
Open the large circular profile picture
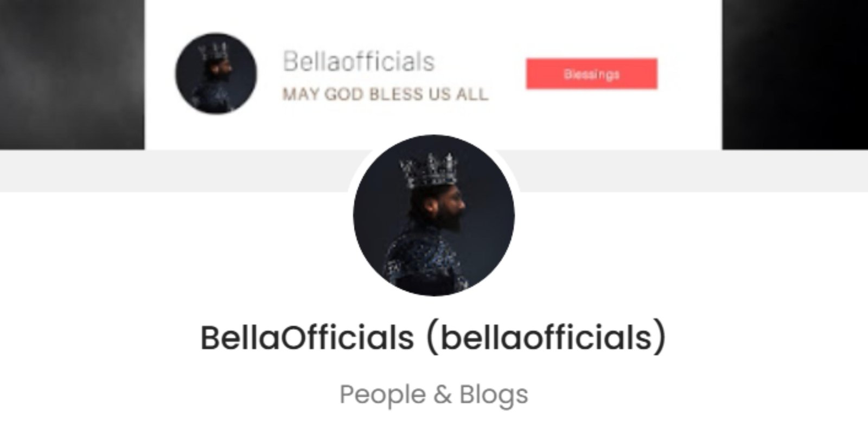(434, 215)
